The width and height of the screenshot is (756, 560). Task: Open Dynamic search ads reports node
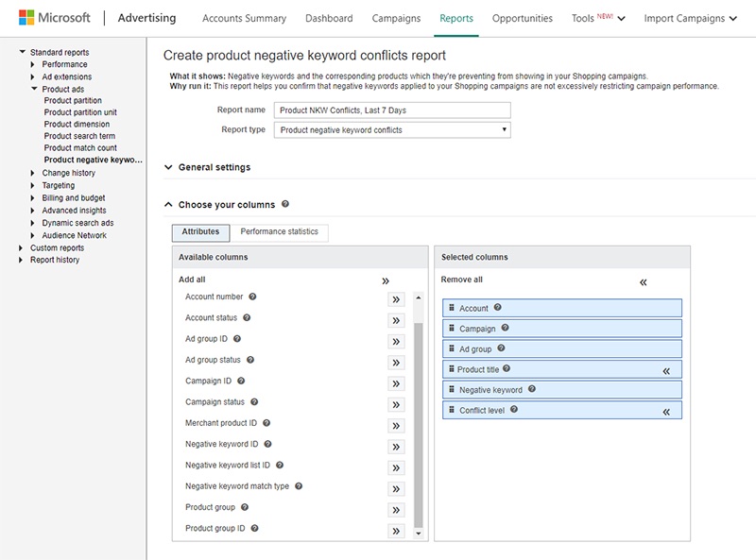[77, 223]
